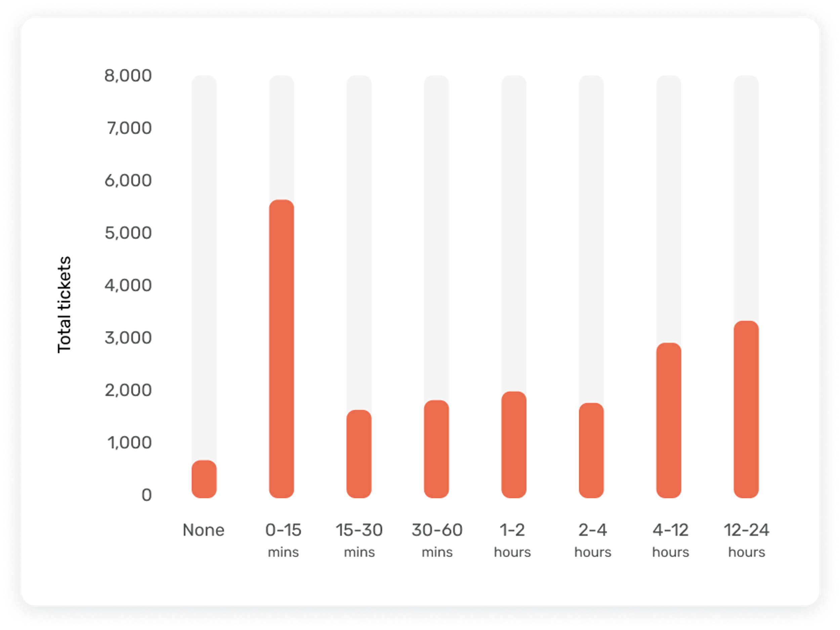This screenshot has width=840, height=630.
Task: Click the orange 15-30 mins bar
Action: click(x=359, y=453)
